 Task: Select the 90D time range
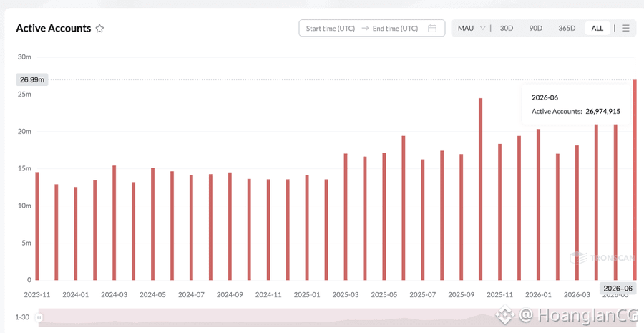(x=535, y=28)
